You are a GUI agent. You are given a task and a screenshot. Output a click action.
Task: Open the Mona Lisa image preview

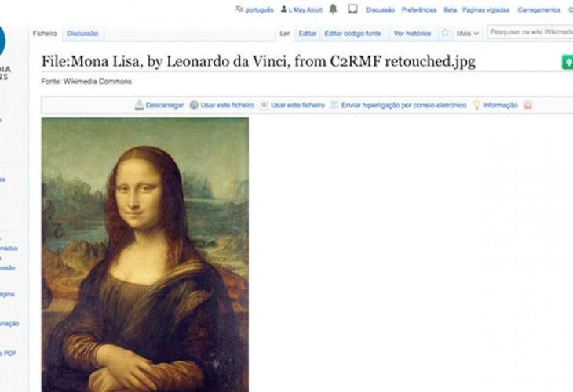tap(145, 254)
